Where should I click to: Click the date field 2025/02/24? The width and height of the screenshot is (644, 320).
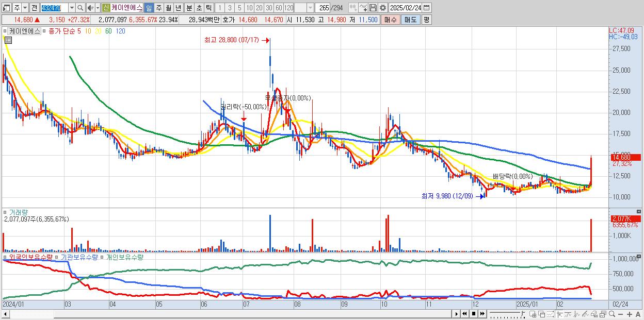405,8
